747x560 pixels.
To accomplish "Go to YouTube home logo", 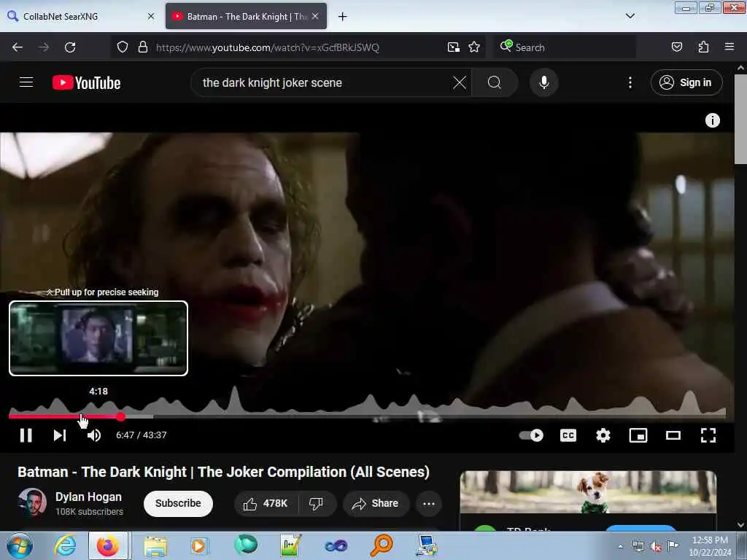I will point(86,82).
